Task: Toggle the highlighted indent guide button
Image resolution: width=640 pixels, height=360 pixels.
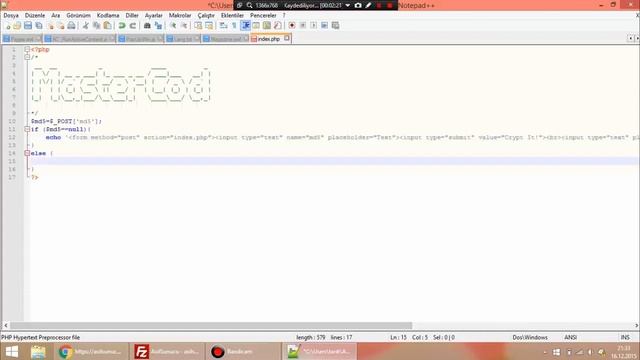Action: tap(245, 26)
